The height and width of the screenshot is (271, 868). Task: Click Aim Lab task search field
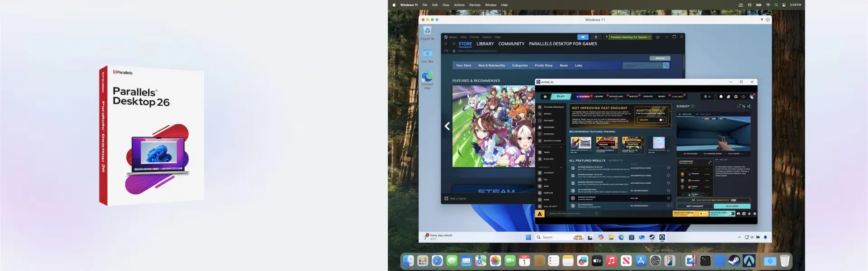[573, 214]
